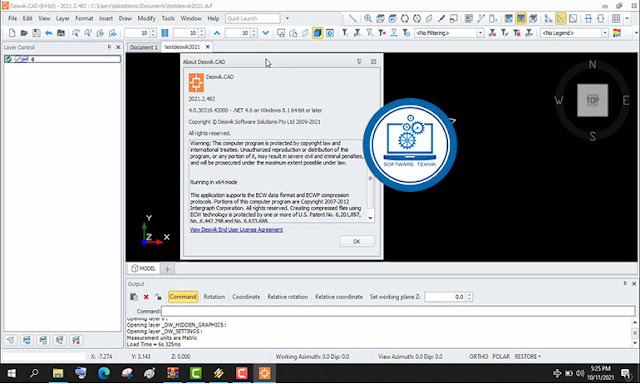Click the Save diskette icon

(x=36, y=33)
